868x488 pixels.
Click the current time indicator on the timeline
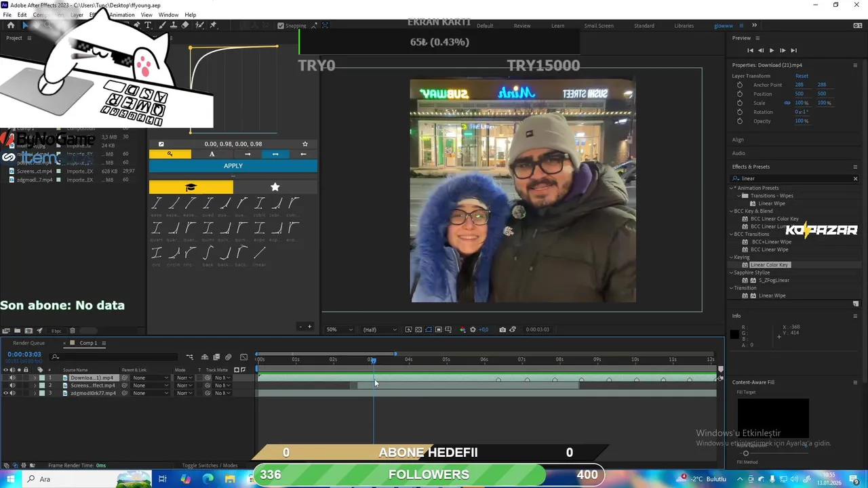tap(372, 360)
